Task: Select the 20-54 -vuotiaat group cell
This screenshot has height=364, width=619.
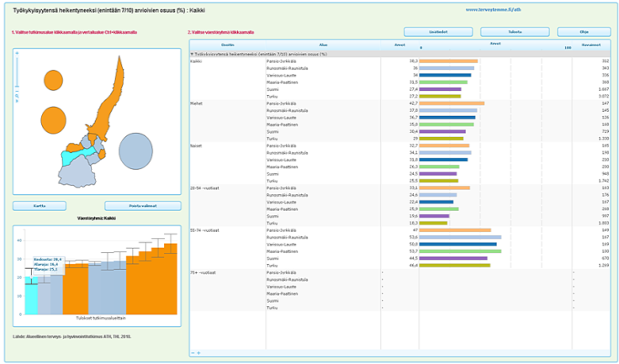Action: (x=204, y=188)
